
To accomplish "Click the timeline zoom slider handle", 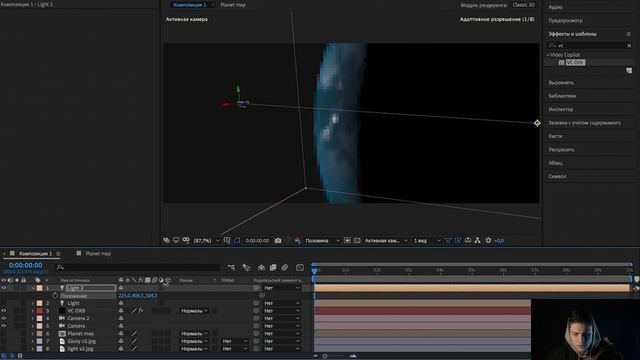I will (x=325, y=356).
